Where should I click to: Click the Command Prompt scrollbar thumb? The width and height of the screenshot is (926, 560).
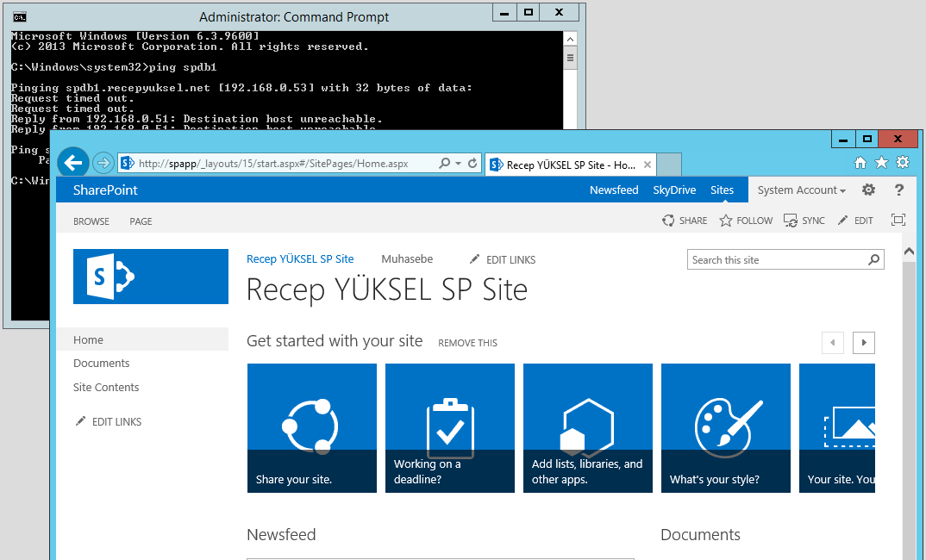coord(570,58)
